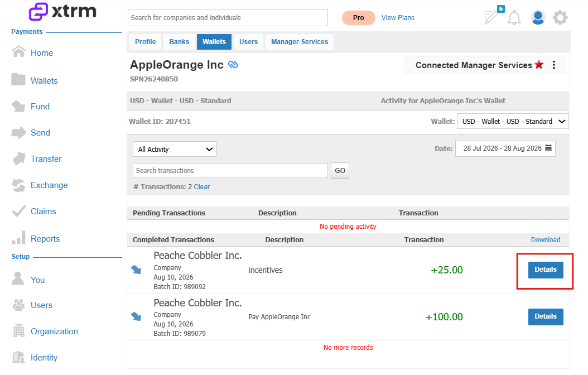Switch to the Banks tab
This screenshot has width=588, height=375.
pos(179,42)
